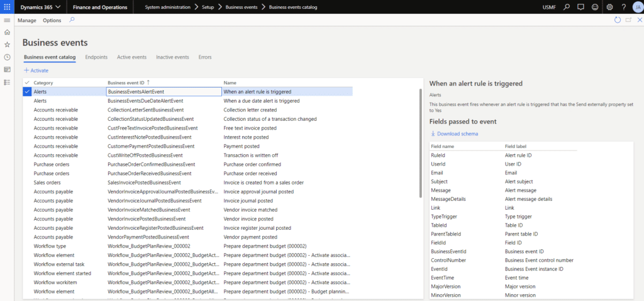Select CustInterestNotePostedBusinessEvent row

coord(187,137)
